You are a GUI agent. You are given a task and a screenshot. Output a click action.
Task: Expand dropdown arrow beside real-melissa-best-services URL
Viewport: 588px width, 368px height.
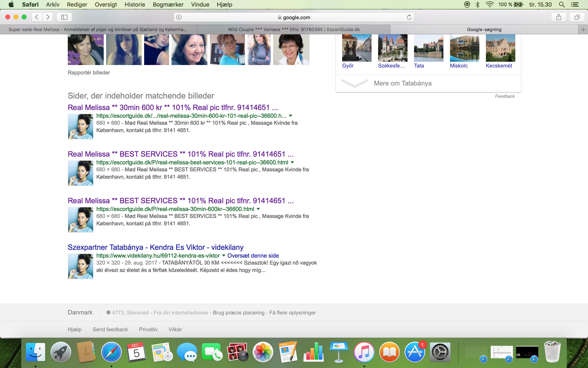(292, 162)
